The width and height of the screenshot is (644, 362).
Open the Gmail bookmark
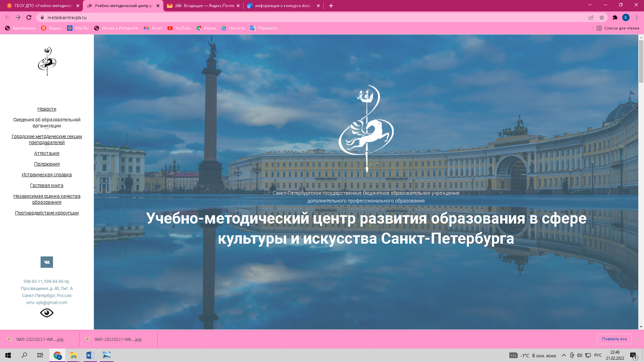coord(153,28)
